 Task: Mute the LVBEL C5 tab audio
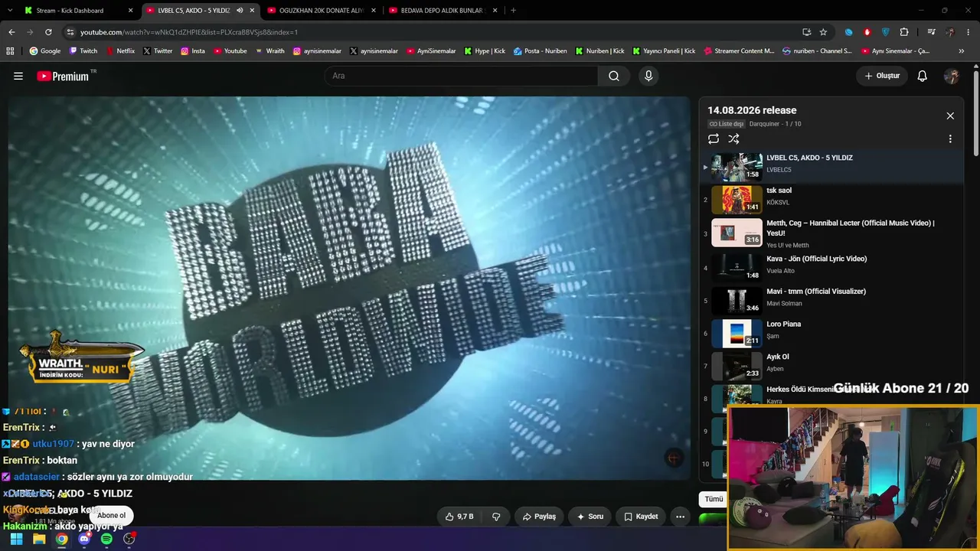tap(240, 11)
